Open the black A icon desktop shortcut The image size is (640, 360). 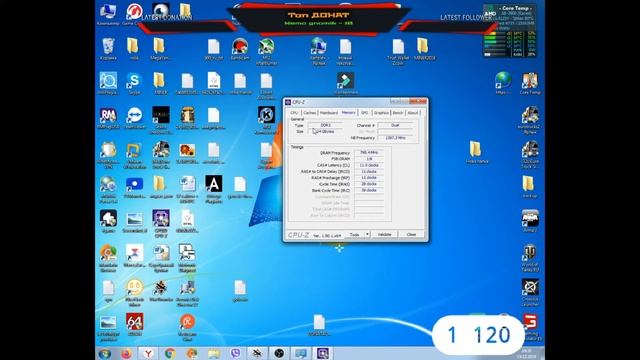(213, 189)
